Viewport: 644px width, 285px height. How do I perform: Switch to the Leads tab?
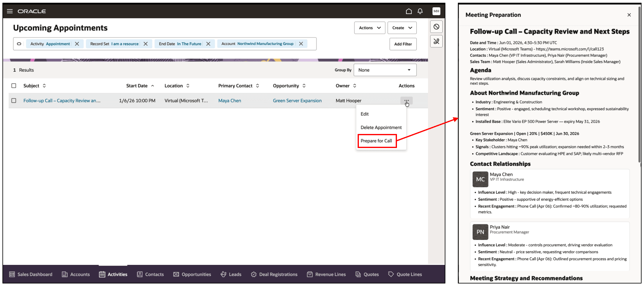(x=231, y=274)
